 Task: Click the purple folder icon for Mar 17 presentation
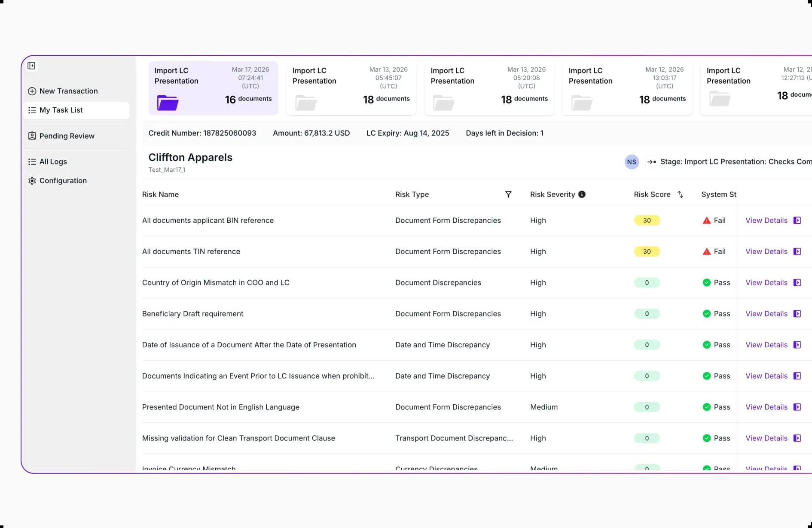[x=168, y=103]
